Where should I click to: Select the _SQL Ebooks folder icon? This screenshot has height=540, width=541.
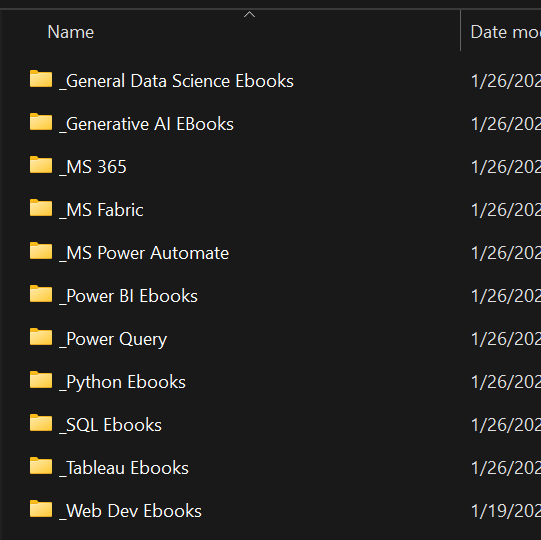tap(41, 423)
